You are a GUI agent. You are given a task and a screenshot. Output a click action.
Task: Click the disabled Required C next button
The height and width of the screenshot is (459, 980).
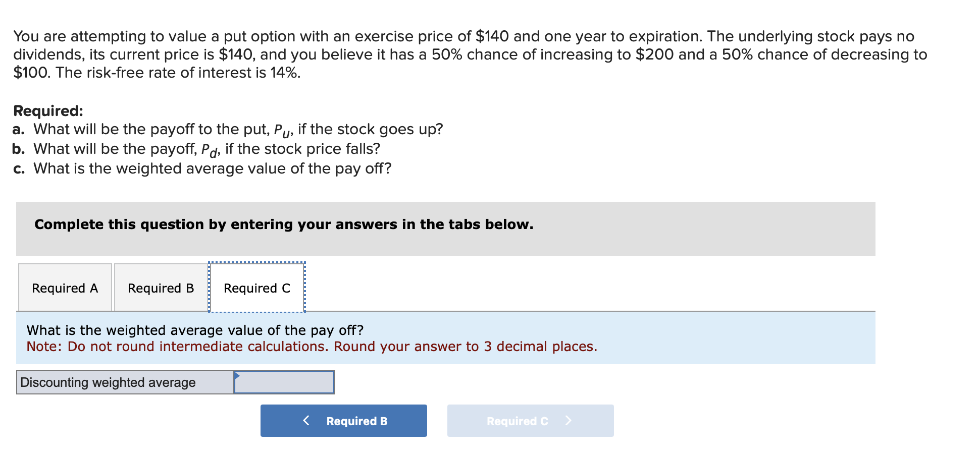[530, 420]
